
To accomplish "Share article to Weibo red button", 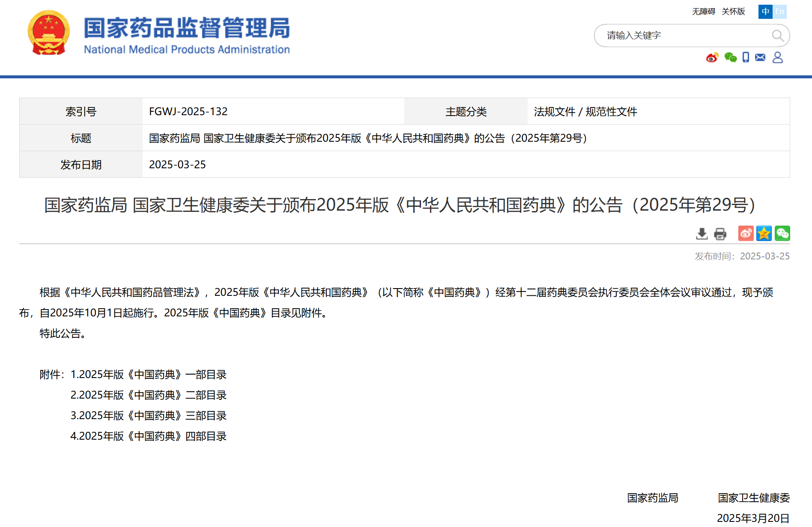I will tap(746, 233).
